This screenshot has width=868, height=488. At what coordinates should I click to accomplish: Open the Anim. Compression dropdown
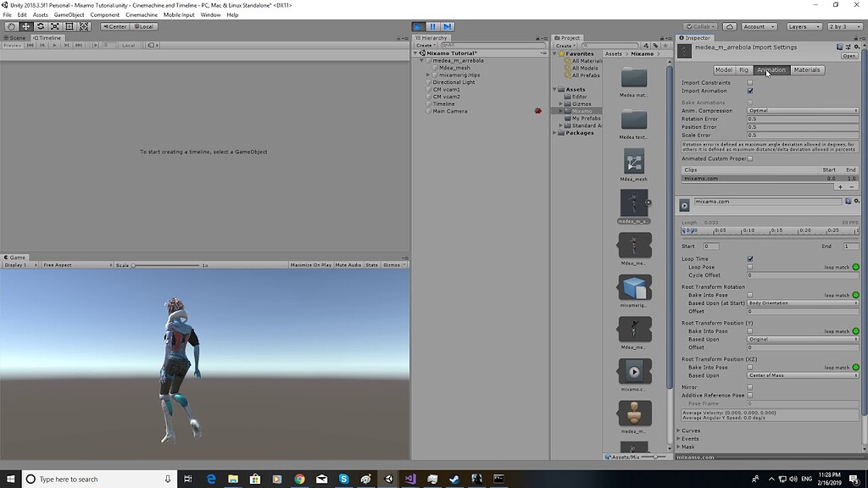point(802,110)
